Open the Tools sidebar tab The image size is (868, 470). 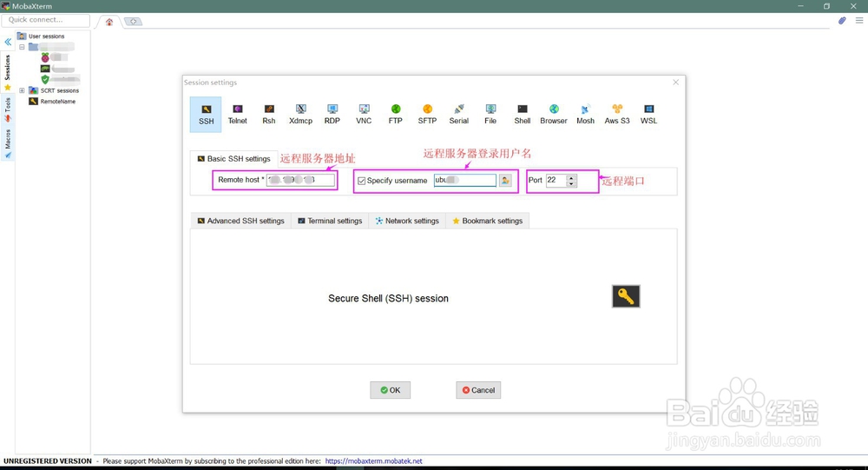pos(8,109)
